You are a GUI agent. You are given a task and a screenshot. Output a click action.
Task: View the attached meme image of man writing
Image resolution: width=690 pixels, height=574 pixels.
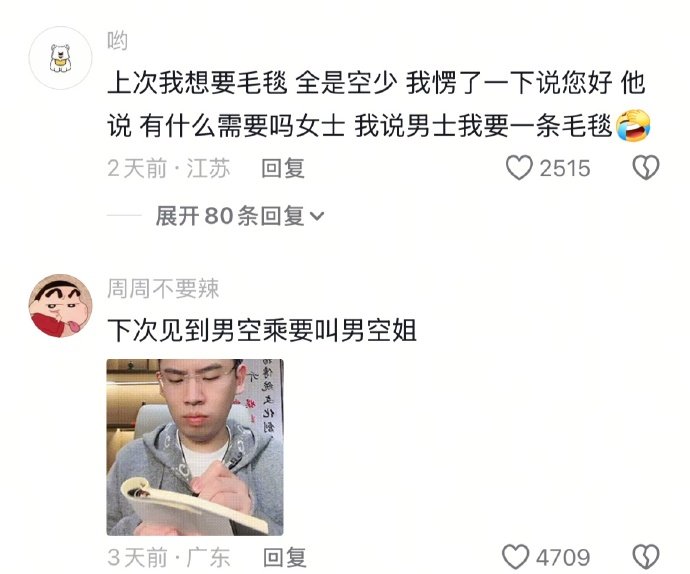[x=195, y=447]
